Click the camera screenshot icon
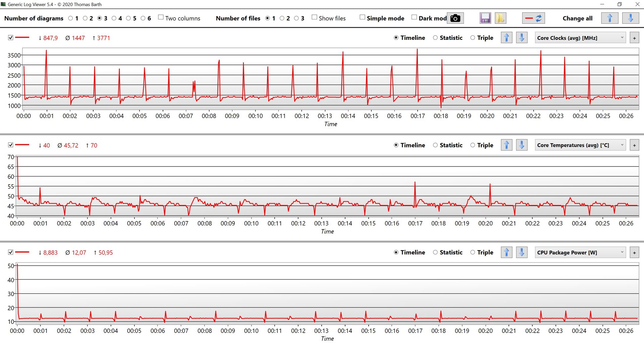Image resolution: width=644 pixels, height=348 pixels. click(455, 18)
